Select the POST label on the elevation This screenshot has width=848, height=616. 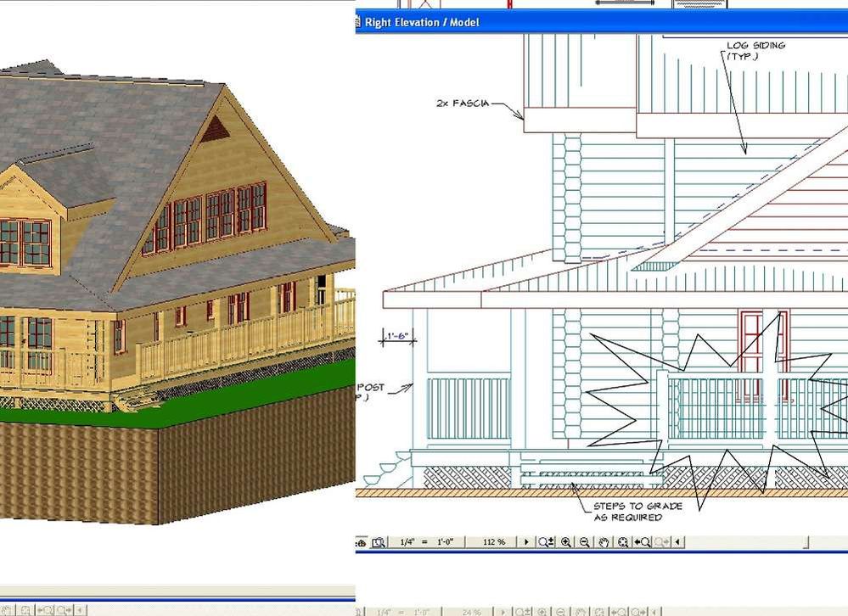[370, 387]
